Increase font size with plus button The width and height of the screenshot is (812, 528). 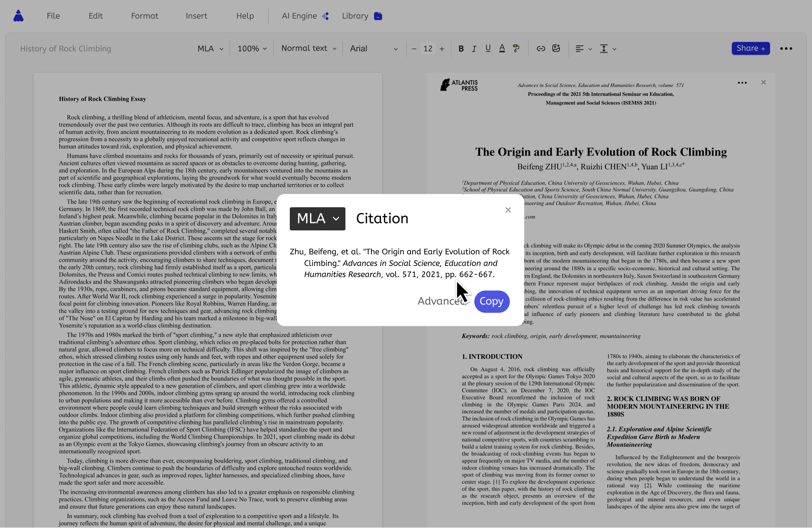[x=442, y=49]
